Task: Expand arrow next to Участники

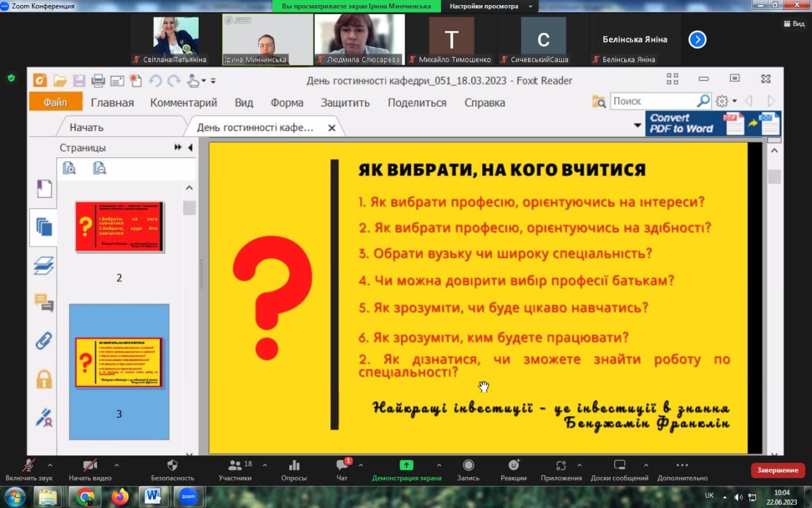Action: point(265,465)
